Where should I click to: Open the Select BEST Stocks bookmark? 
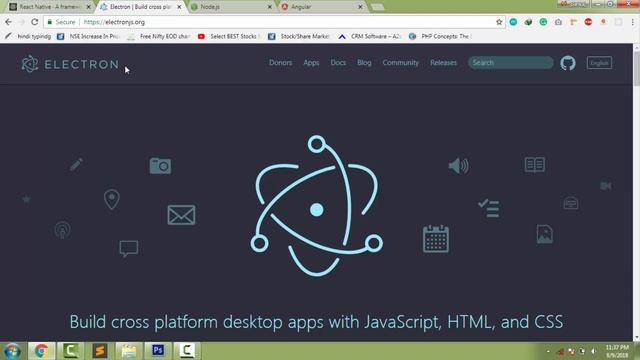pyautogui.click(x=229, y=36)
